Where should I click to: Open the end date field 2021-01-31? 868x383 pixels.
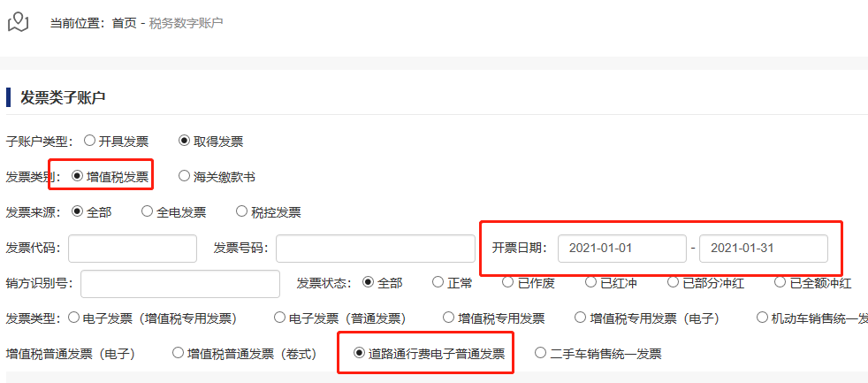(x=764, y=249)
